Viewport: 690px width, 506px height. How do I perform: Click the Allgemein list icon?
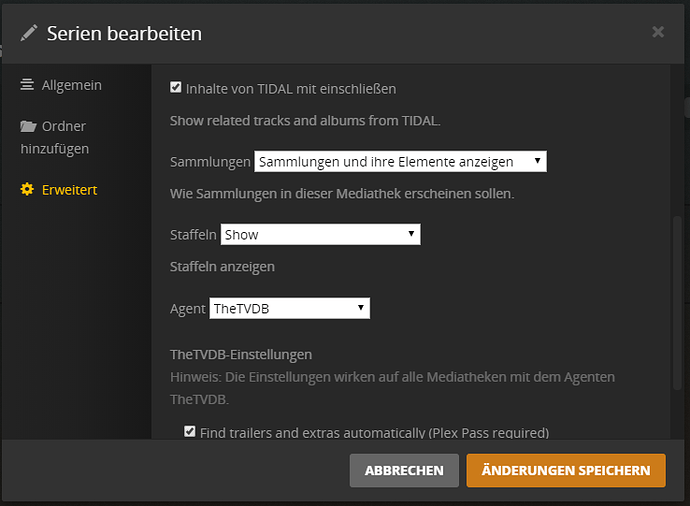point(27,85)
